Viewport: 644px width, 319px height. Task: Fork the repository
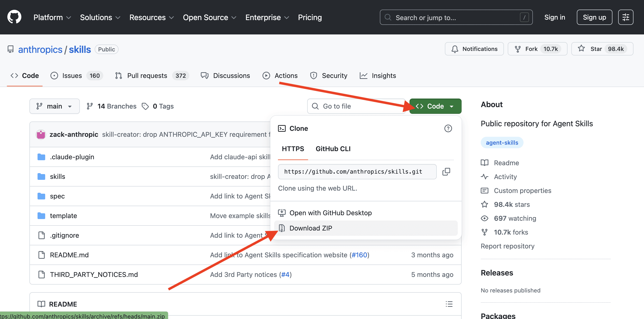(x=531, y=49)
